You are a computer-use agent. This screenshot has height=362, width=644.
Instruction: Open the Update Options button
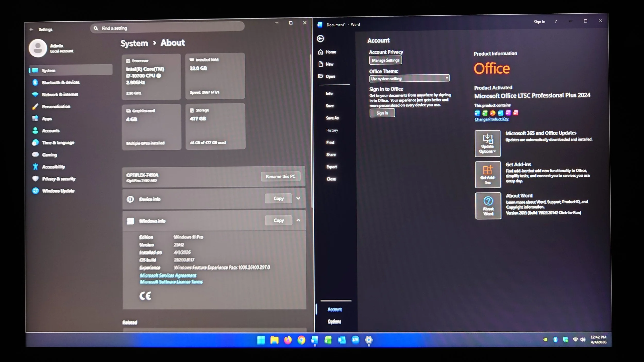pos(487,143)
